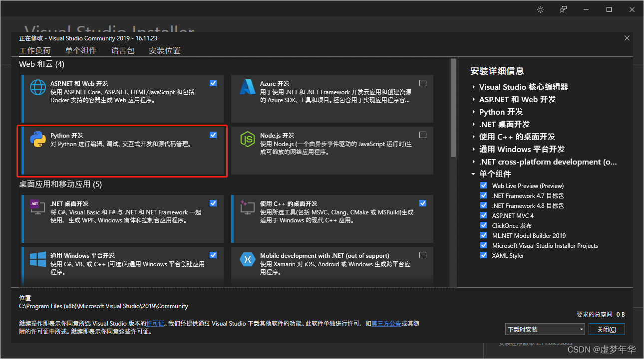Open the 下载时安装 dropdown
Screen dimensions: 644x359
[x=545, y=329]
